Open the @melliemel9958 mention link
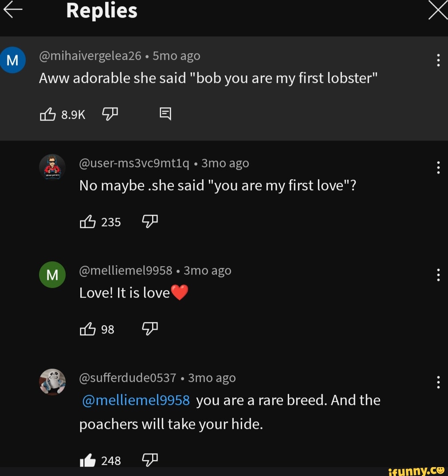 coord(135,400)
